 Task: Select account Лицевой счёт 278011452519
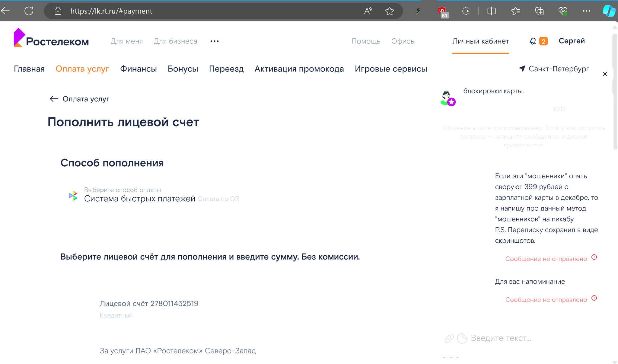149,304
